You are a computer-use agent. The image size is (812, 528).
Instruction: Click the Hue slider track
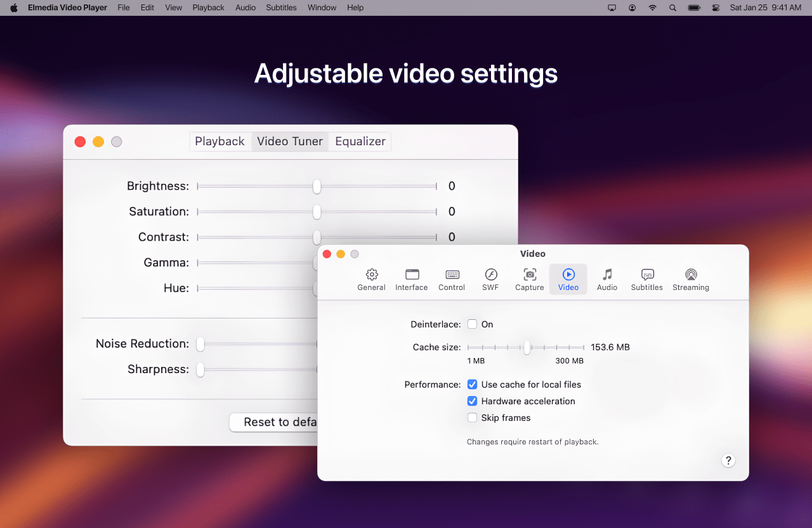click(257, 288)
